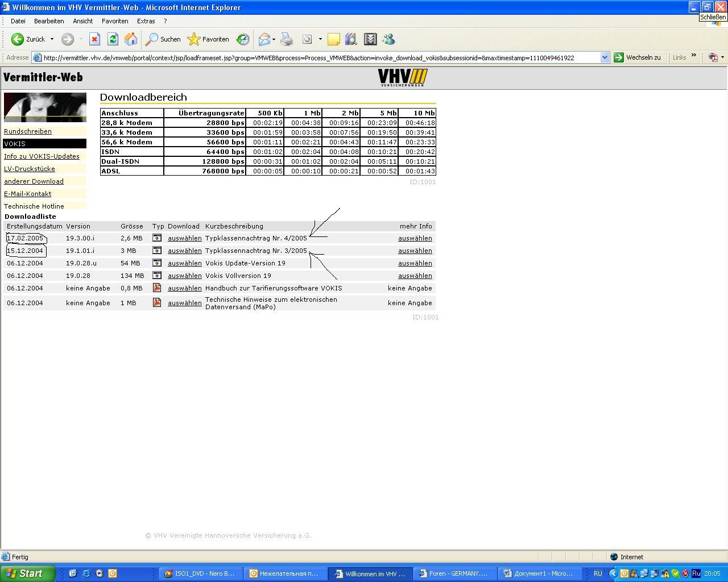
Task: Open the Rundschreiben sidebar link
Action: click(x=28, y=131)
